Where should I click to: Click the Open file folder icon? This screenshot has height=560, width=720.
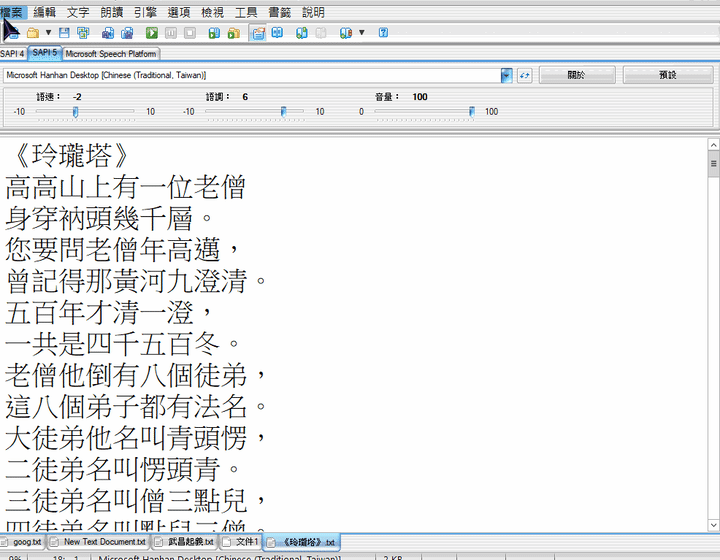[33, 33]
